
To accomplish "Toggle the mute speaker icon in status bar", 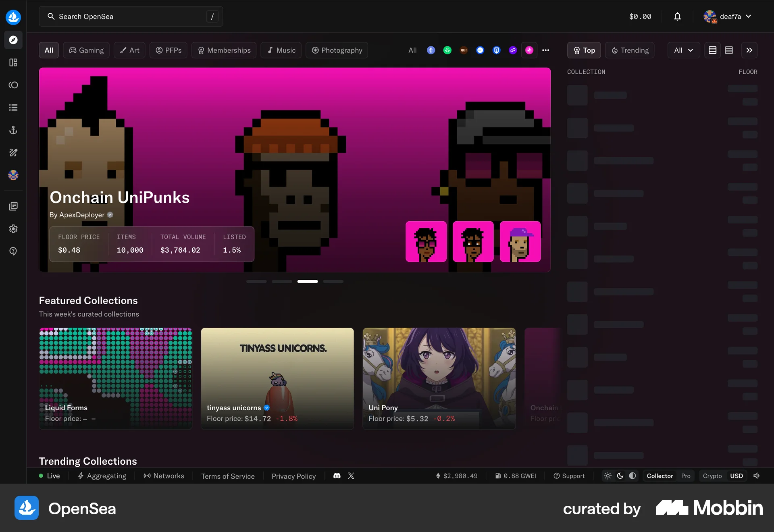I will tap(756, 476).
